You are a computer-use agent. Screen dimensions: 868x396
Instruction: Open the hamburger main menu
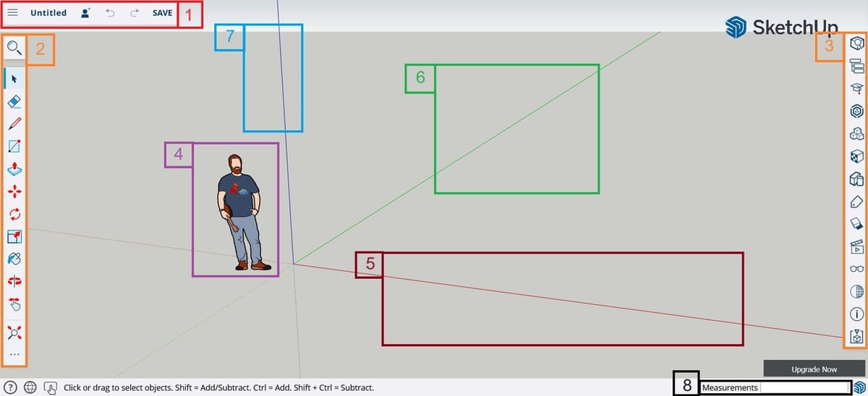[12, 13]
